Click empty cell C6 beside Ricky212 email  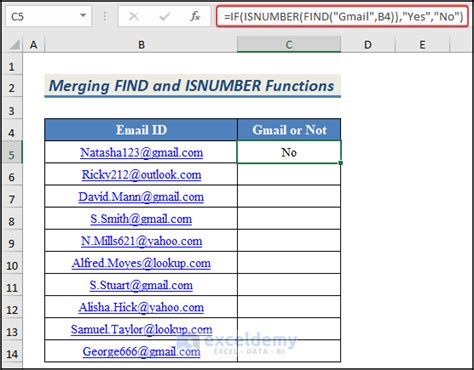pyautogui.click(x=289, y=174)
